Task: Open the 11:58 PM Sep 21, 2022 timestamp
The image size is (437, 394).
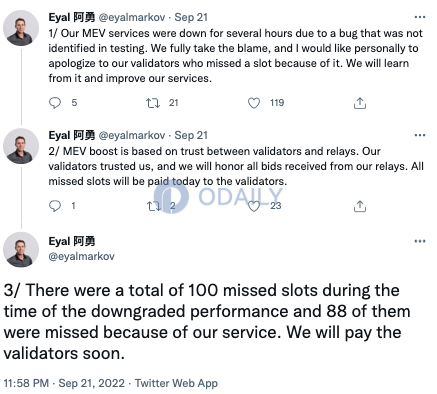Action: coord(64,383)
